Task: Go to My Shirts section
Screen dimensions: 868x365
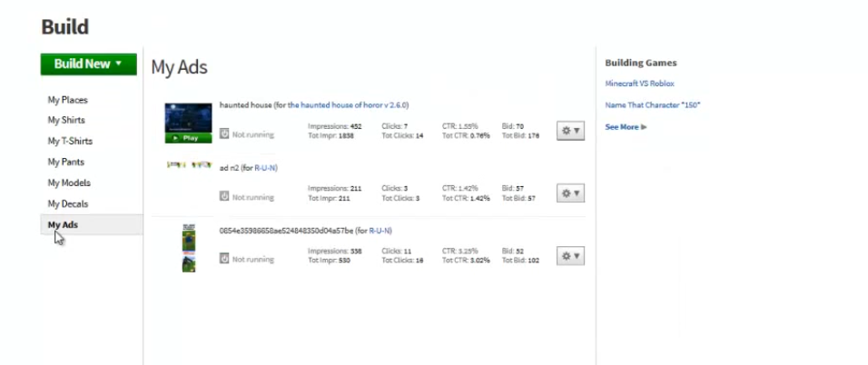Action: [66, 120]
